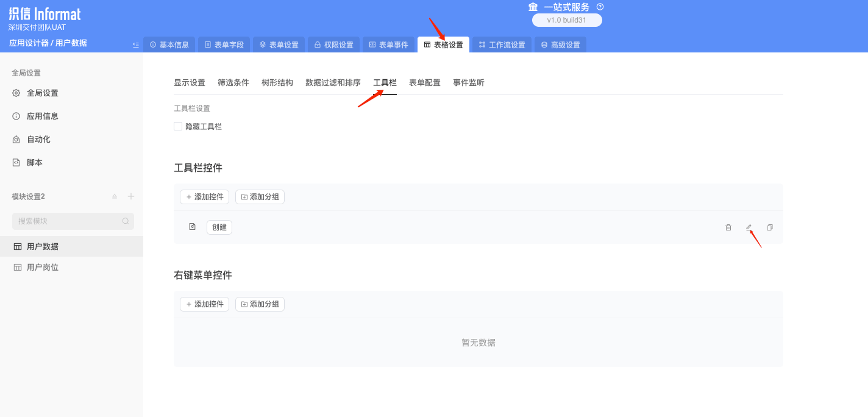Open the 树形结构 sub-tab
This screenshot has height=417, width=868.
click(x=277, y=82)
